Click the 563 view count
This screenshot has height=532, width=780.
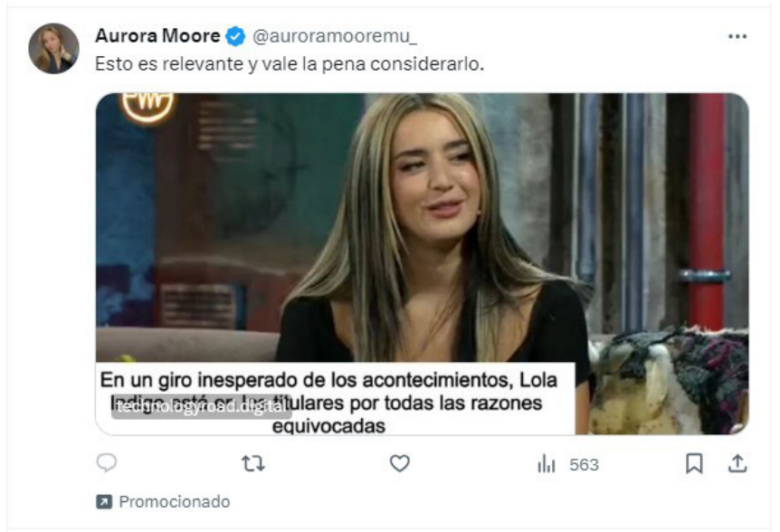click(x=584, y=465)
